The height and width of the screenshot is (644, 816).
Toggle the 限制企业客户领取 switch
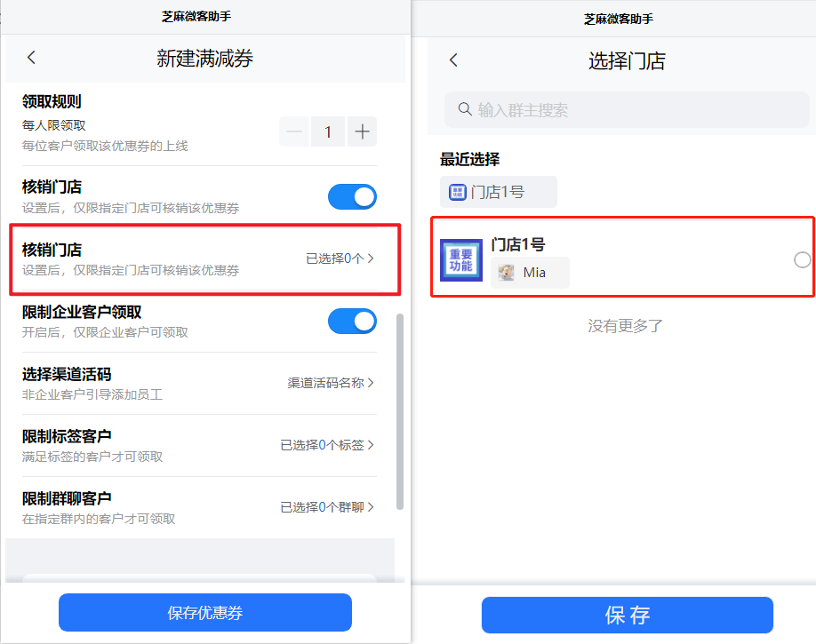[352, 321]
